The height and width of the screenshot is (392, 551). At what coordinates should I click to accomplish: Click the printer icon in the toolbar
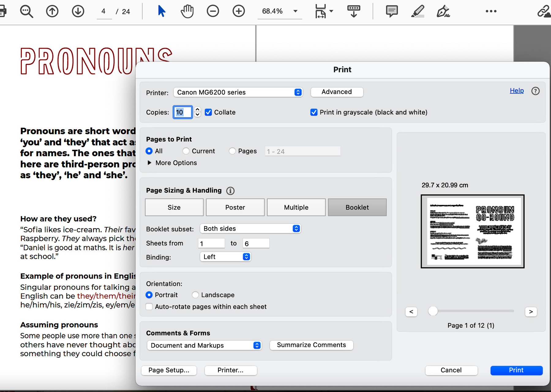point(2,11)
